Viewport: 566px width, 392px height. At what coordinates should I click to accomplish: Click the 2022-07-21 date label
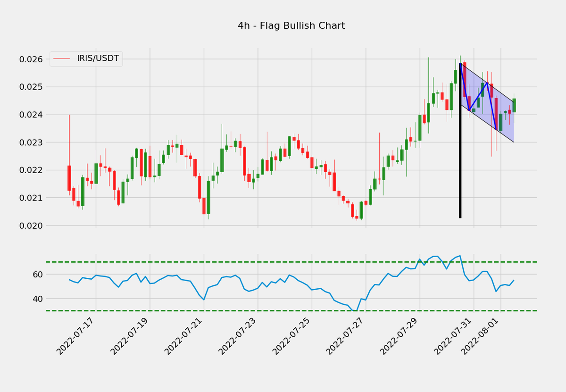click(x=183, y=336)
